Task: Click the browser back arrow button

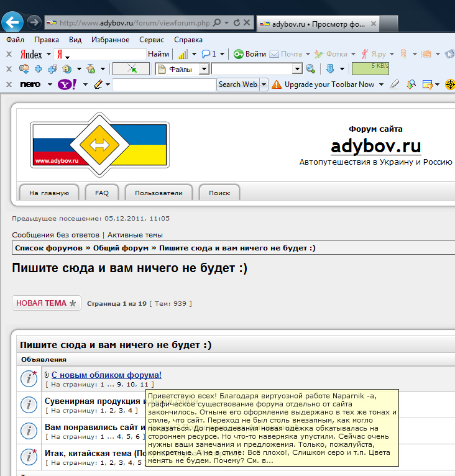Action: coord(13,22)
